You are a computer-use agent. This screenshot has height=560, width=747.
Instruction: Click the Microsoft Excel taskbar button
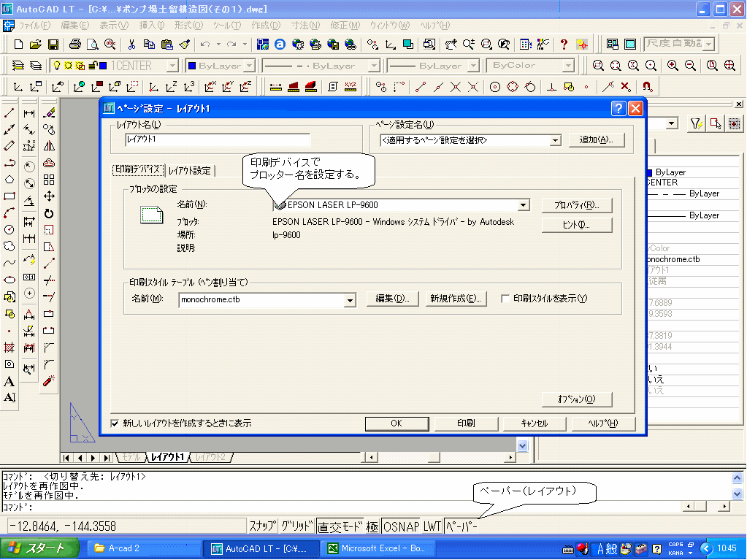(379, 548)
